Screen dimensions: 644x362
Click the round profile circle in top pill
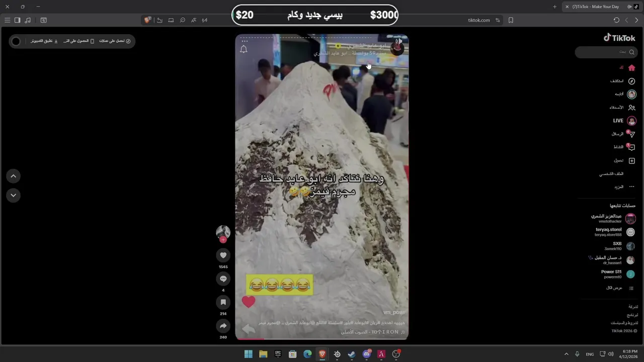point(16,41)
